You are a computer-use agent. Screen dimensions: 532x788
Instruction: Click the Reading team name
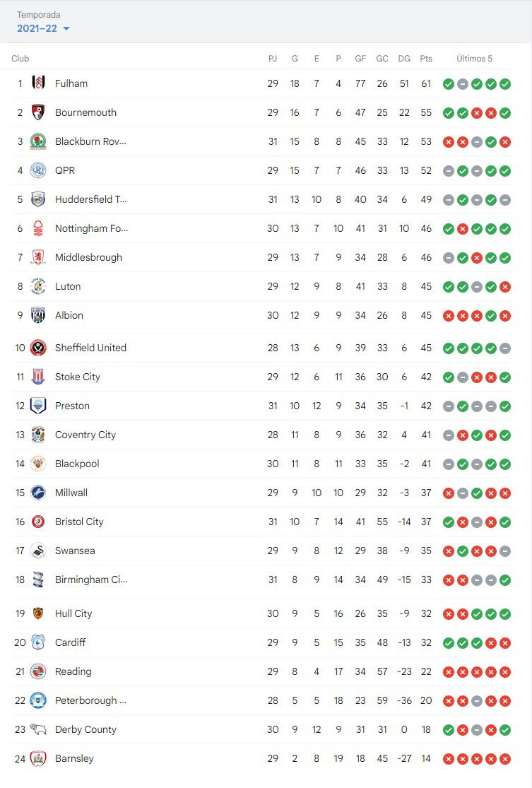[x=73, y=671]
